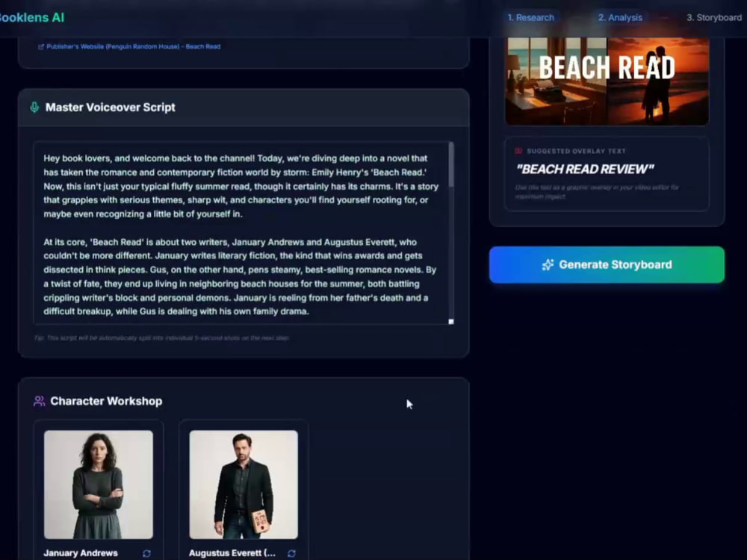The image size is (747, 560).
Task: Select the Augustus Everett portrait
Action: [x=244, y=485]
